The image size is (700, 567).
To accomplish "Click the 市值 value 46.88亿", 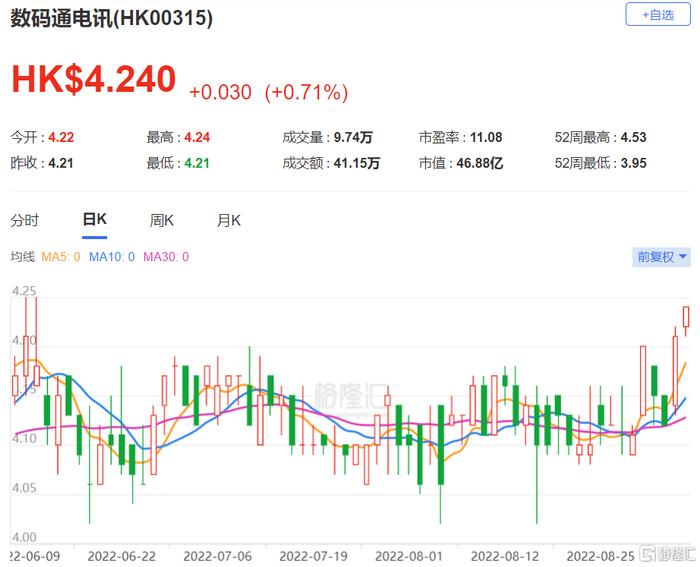I will [x=480, y=163].
